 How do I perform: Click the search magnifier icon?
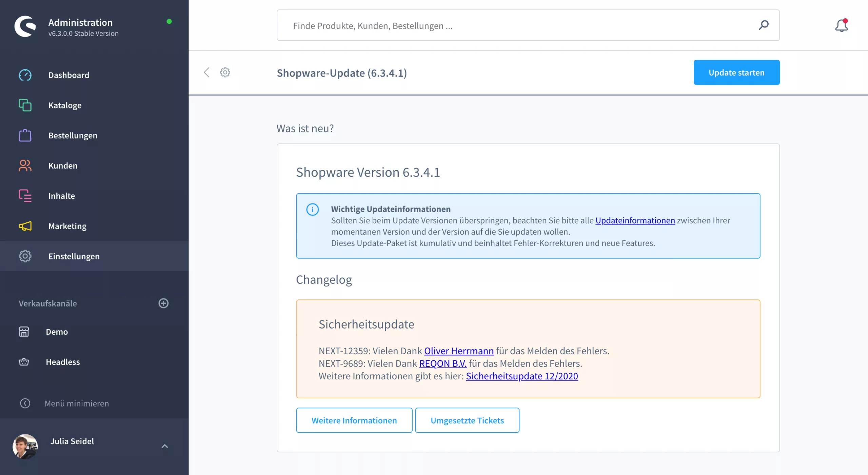point(764,25)
